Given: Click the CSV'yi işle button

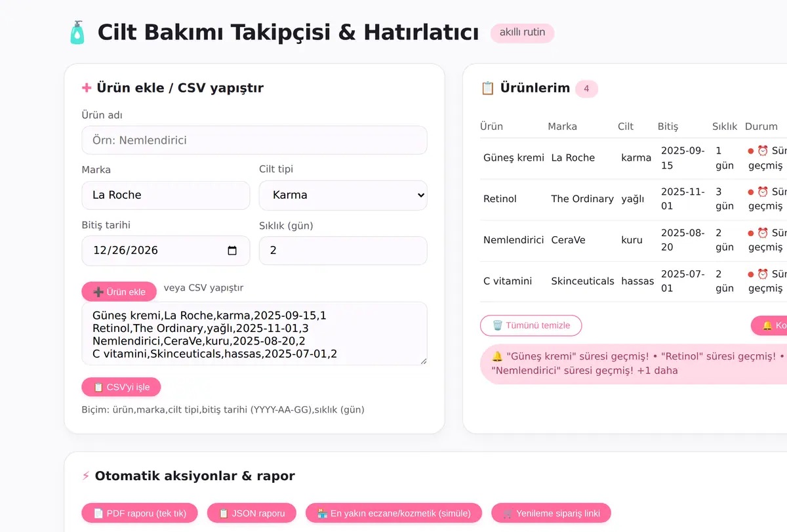Looking at the screenshot, I should pos(121,387).
